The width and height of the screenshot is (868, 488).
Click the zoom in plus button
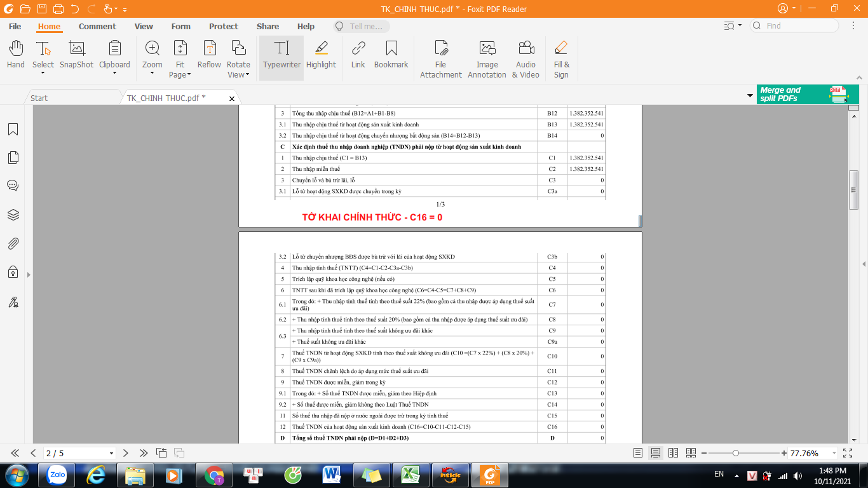pyautogui.click(x=783, y=453)
